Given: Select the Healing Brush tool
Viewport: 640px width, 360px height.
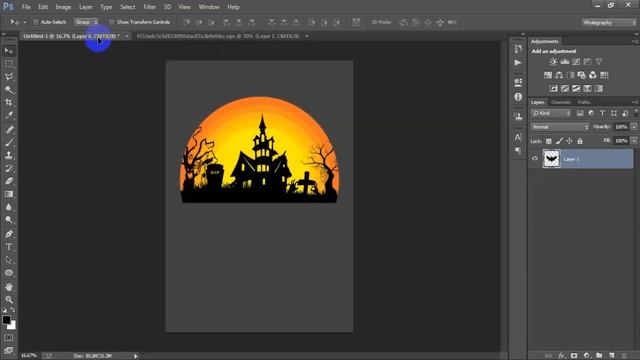Looking at the screenshot, I should [9, 130].
